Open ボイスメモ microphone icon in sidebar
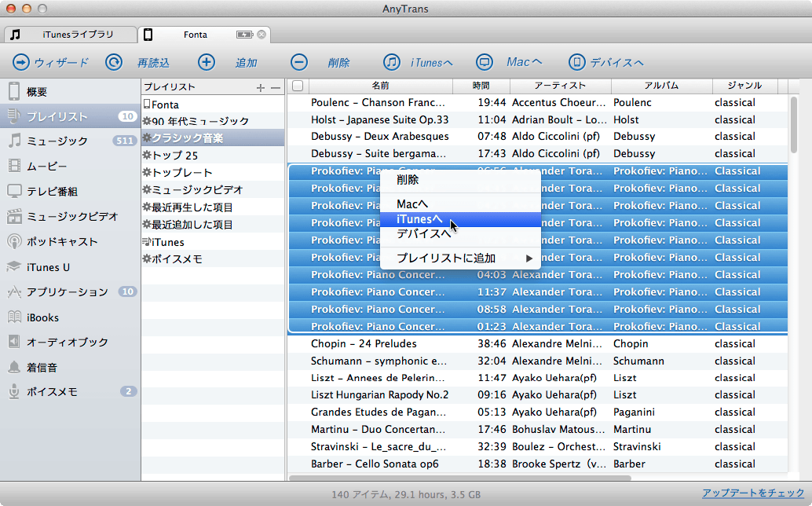The height and width of the screenshot is (506, 812). 14,392
